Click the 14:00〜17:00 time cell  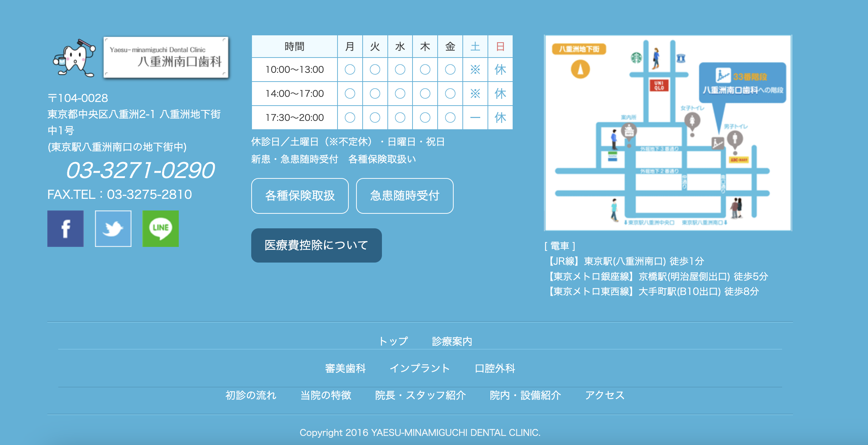pyautogui.click(x=295, y=94)
